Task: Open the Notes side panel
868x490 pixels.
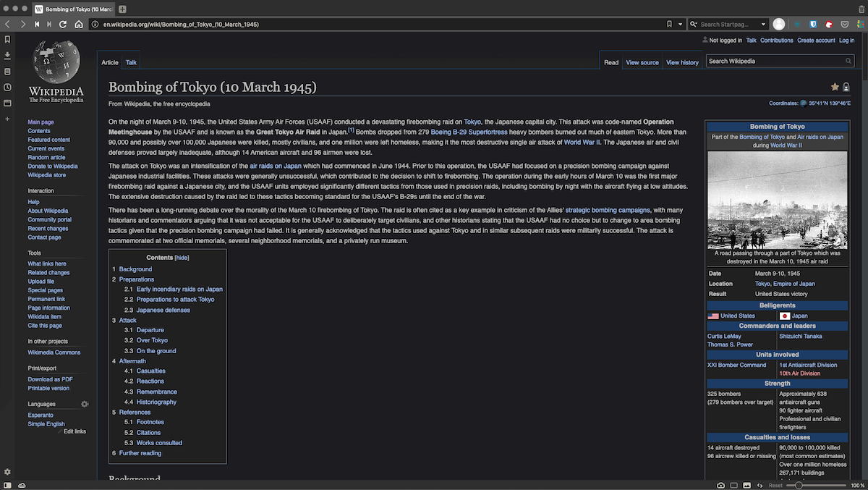Action: (7, 71)
